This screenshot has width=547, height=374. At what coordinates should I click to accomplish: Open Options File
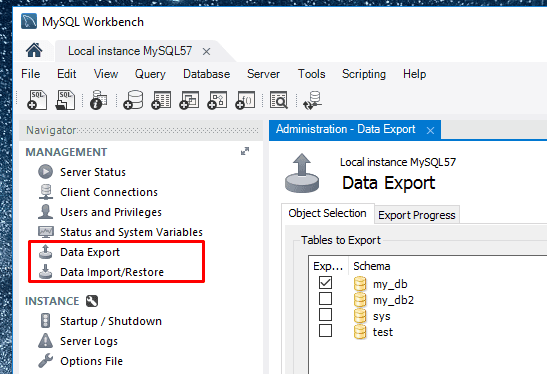91,361
